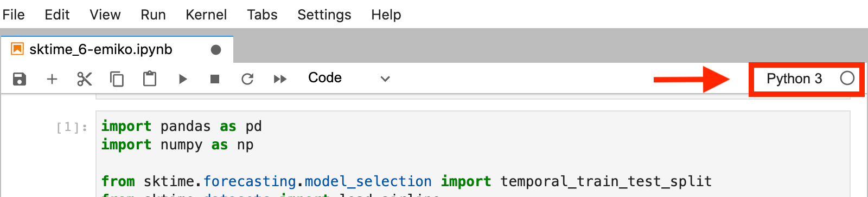
Task: Open the Kernel menu
Action: [x=206, y=15]
